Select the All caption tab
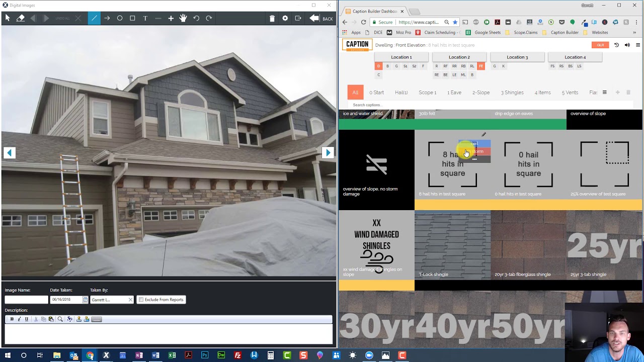Image resolution: width=644 pixels, height=362 pixels. coord(355,93)
